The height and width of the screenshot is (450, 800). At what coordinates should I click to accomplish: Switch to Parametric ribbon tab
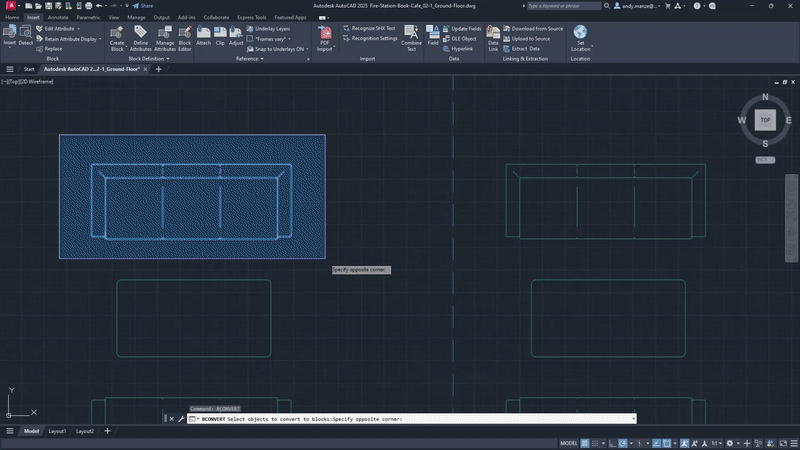[x=88, y=17]
